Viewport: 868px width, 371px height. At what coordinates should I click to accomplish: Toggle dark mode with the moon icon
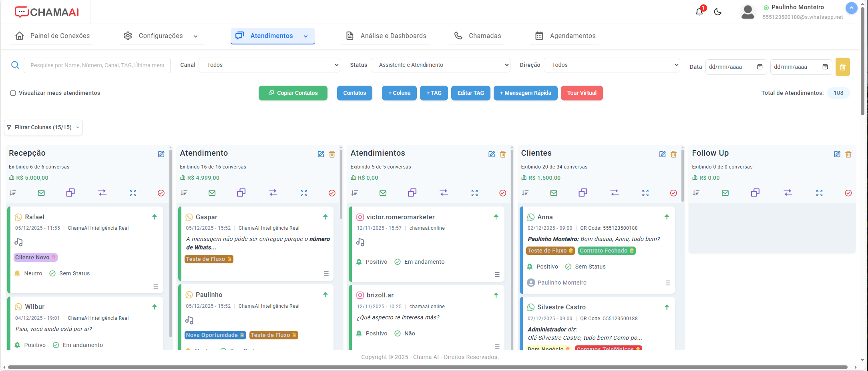[717, 12]
